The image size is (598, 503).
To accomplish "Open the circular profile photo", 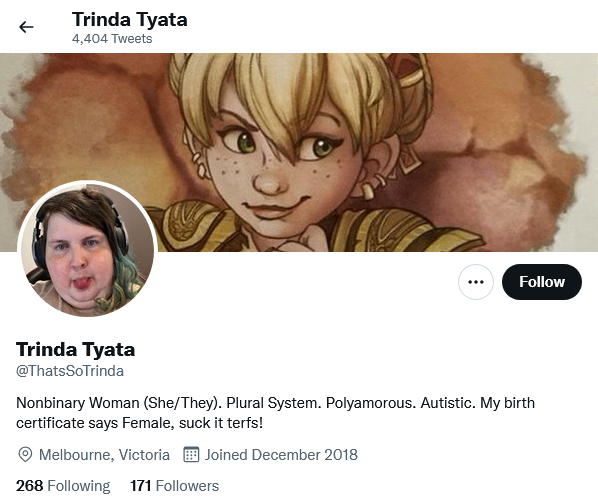I will (87, 249).
